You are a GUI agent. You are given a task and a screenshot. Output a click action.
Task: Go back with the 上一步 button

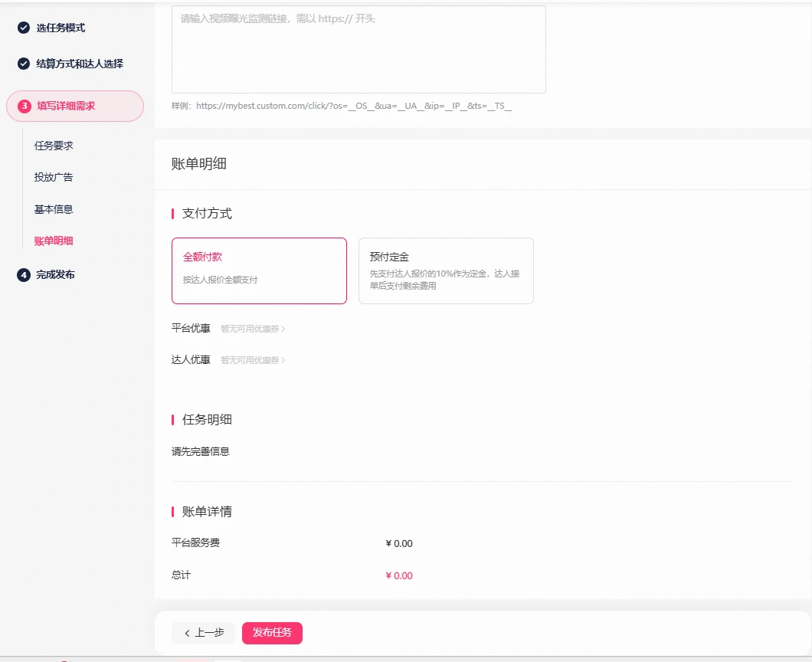(204, 633)
